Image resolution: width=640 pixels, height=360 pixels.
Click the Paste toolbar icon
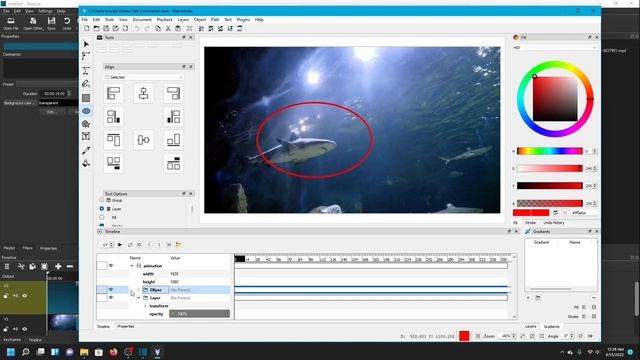(178, 29)
